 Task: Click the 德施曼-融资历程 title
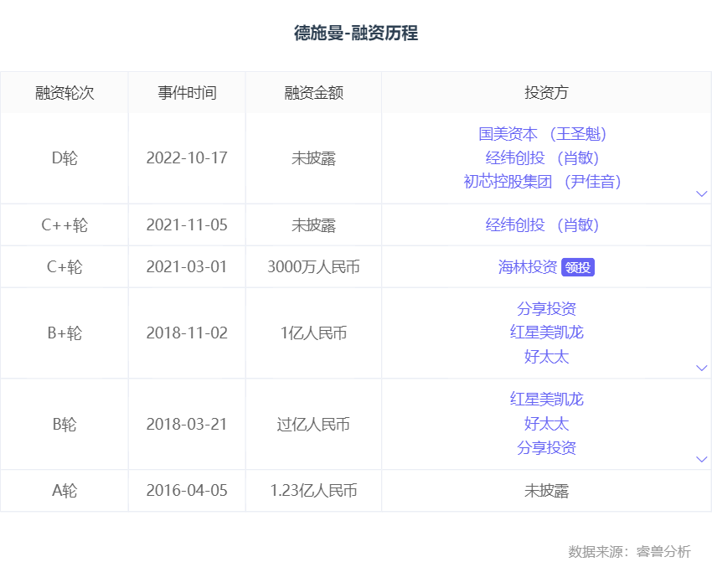click(356, 33)
